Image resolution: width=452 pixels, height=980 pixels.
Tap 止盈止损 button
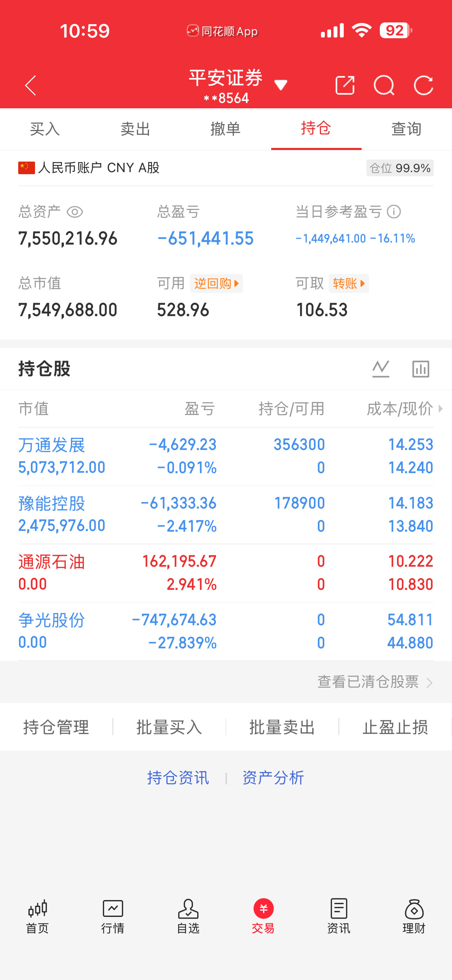[x=395, y=727]
